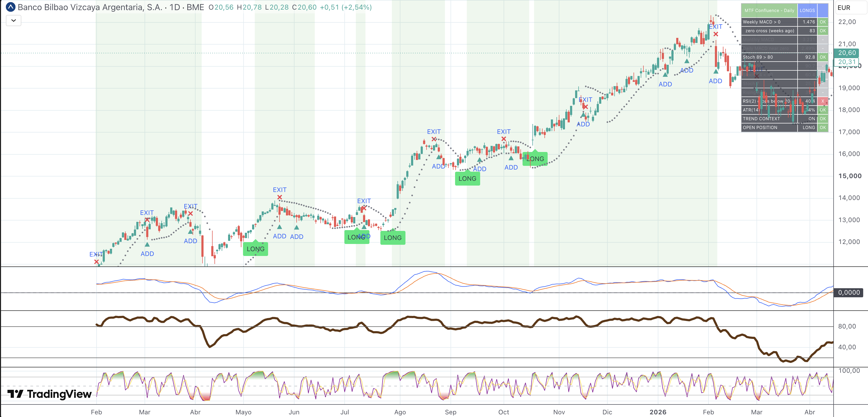Click the OK cell of the ATR(14) row
The width and height of the screenshot is (868, 417).
coord(822,110)
